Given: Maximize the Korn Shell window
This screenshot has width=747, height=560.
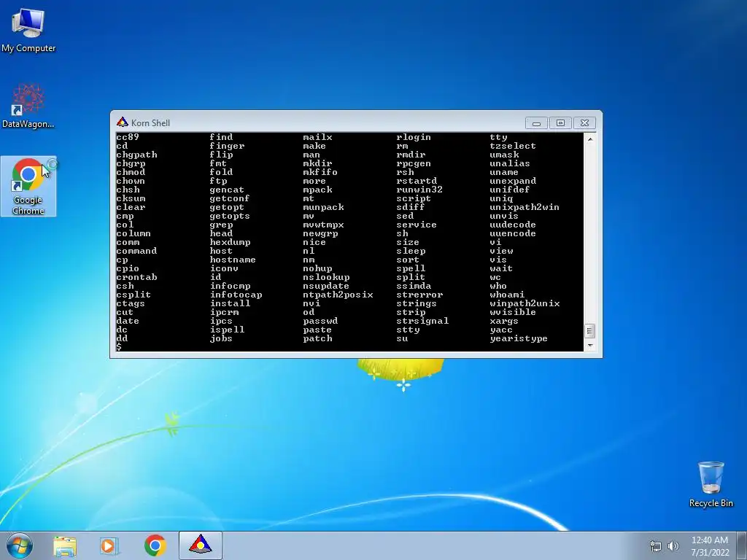Looking at the screenshot, I should [x=560, y=122].
